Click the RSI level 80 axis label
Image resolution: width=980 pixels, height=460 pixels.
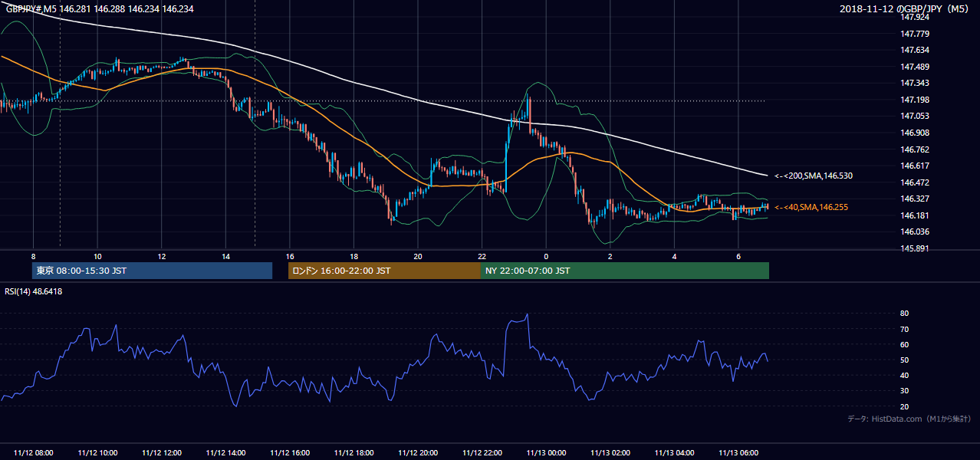click(904, 314)
